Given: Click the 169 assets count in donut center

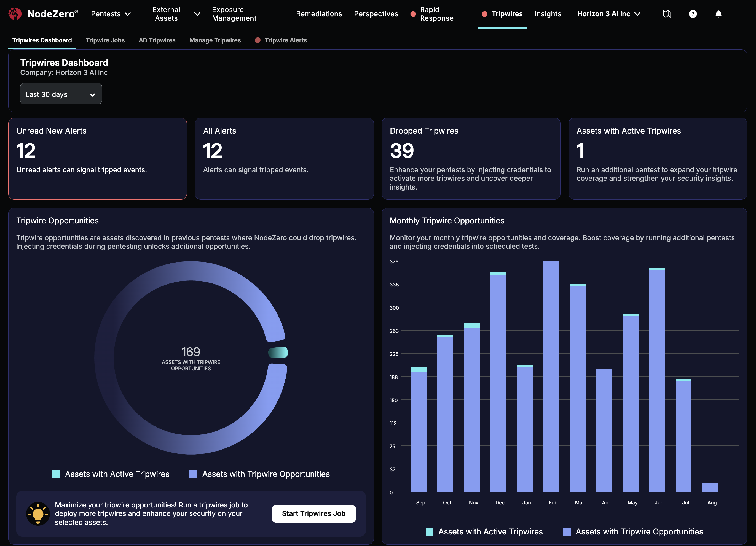Looking at the screenshot, I should 191,352.
